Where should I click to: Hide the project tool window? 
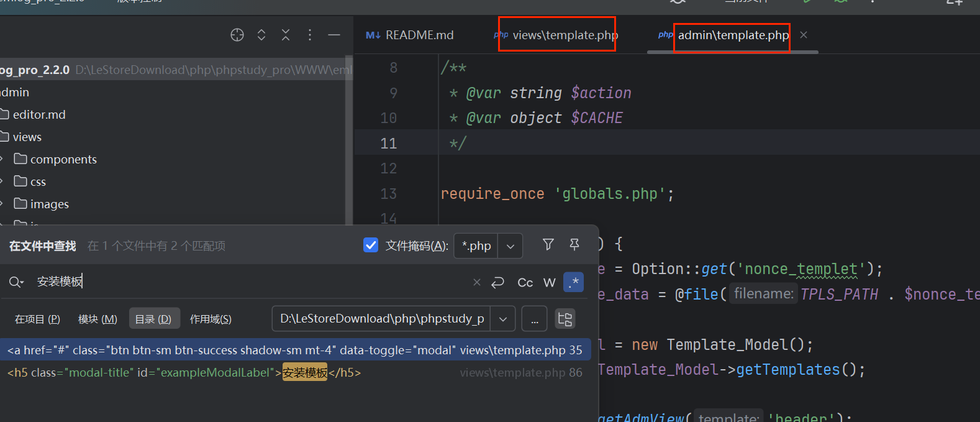(334, 35)
